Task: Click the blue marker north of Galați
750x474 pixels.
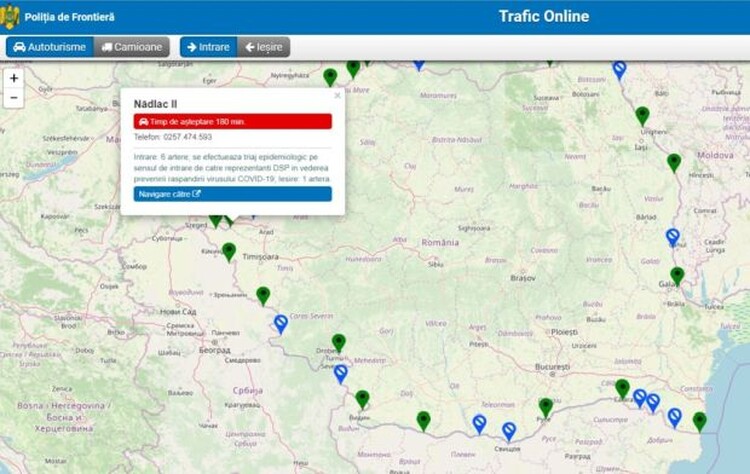Action: point(673,236)
